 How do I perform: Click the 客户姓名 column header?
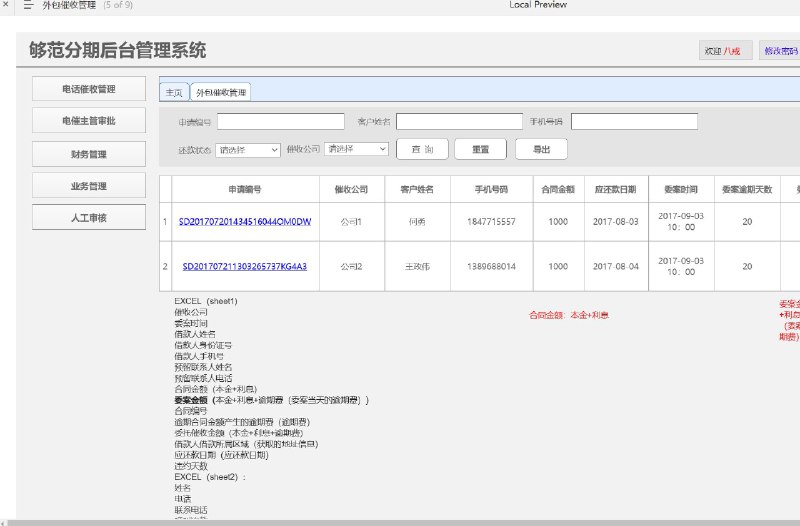coord(417,189)
